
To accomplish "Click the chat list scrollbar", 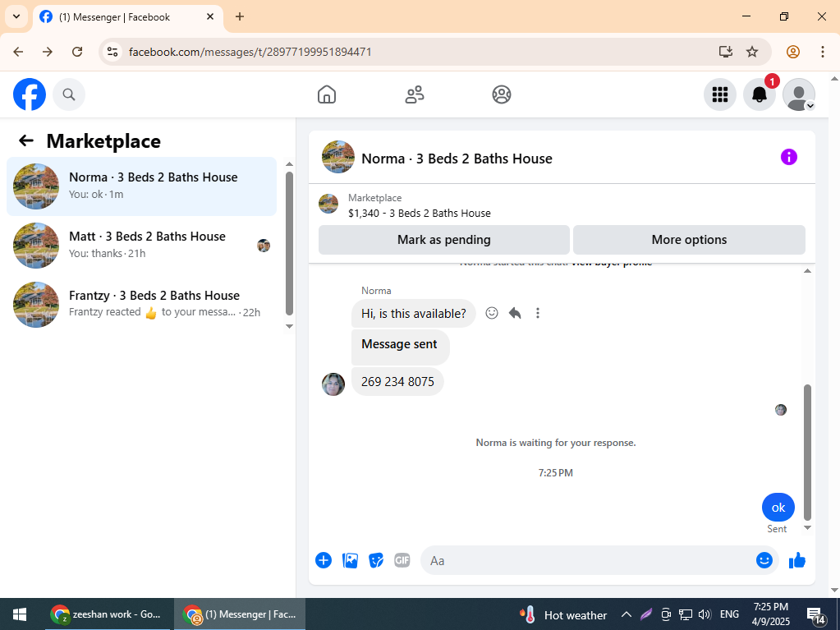I will tap(289, 244).
